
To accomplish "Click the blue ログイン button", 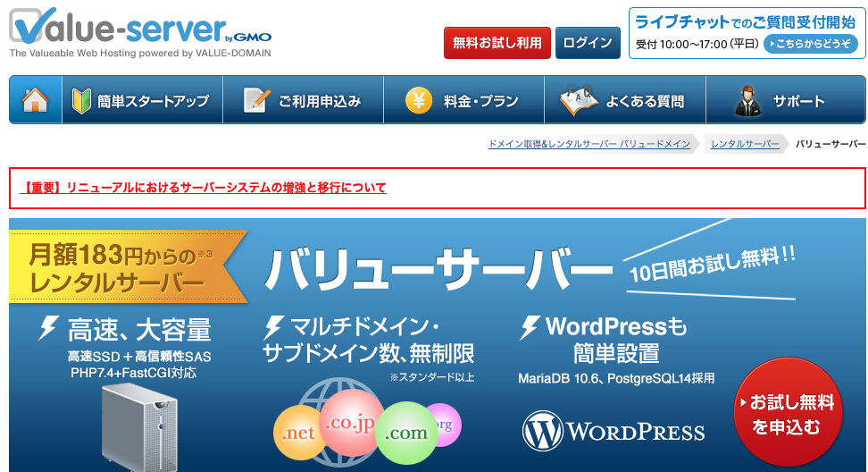I will click(588, 43).
